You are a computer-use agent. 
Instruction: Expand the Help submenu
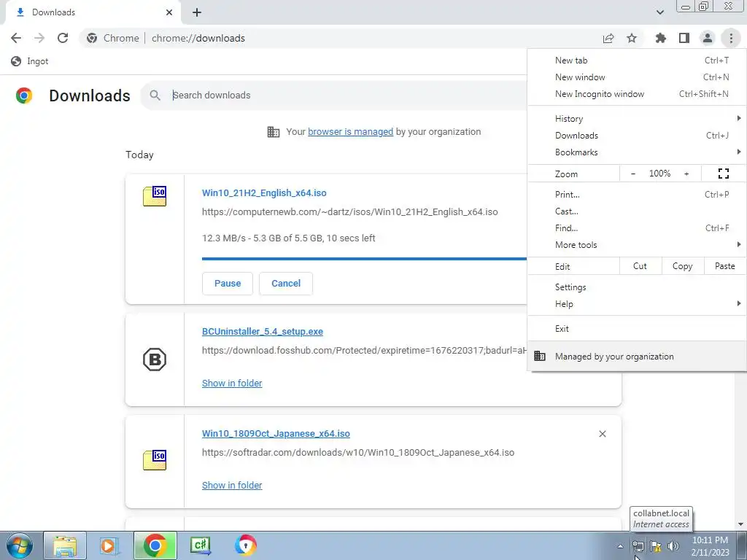(x=637, y=304)
